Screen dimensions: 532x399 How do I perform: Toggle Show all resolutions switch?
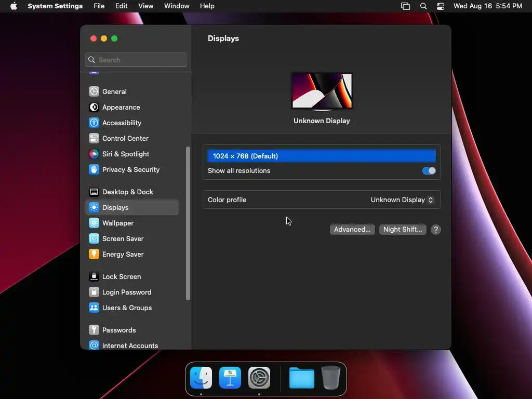[429, 170]
